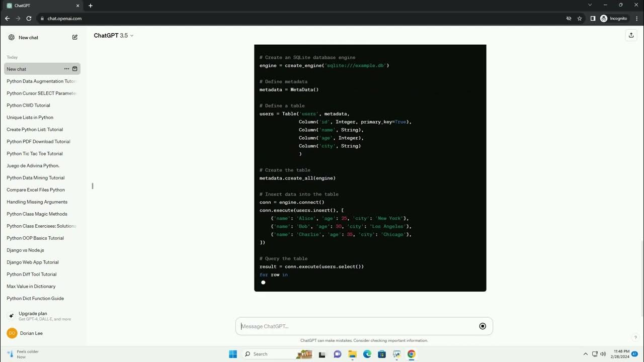
Task: Go forward in browser
Action: tap(18, 19)
